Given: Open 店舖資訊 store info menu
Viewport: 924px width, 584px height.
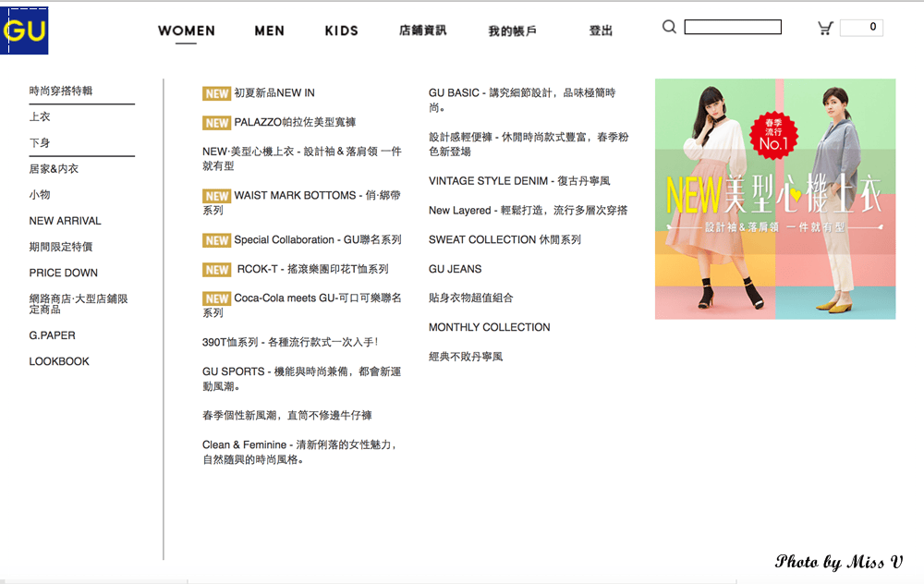Looking at the screenshot, I should pos(422,30).
